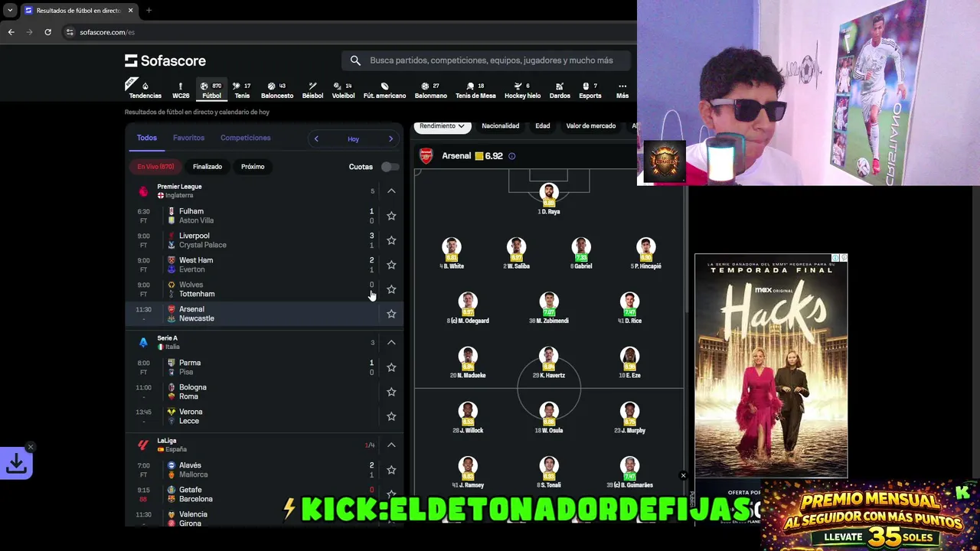Go to the next day arrow
980x551 pixels.
(390, 139)
